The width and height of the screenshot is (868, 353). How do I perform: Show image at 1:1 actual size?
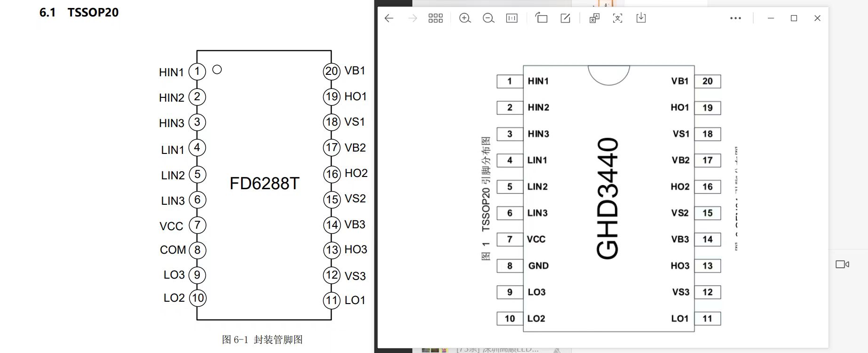[x=512, y=18]
